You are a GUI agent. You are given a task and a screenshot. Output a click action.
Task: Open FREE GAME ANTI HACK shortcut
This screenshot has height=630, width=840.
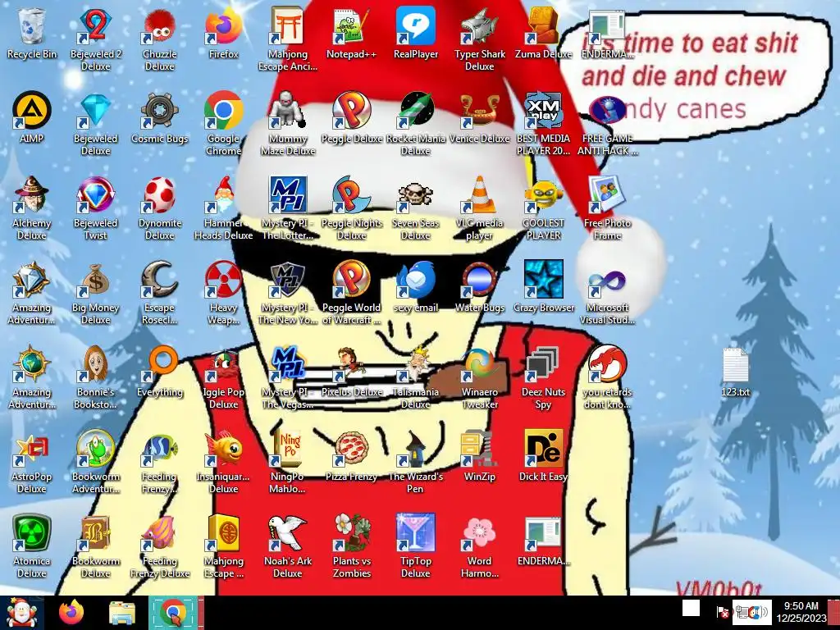pos(607,123)
